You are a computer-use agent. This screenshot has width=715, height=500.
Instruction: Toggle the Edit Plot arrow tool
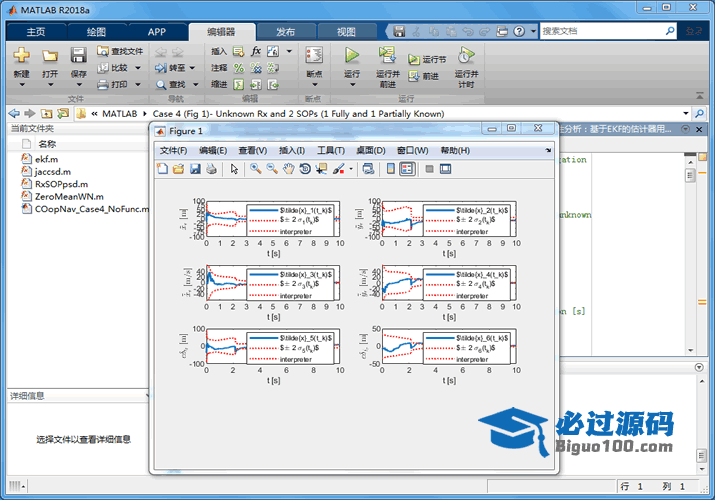(x=234, y=169)
